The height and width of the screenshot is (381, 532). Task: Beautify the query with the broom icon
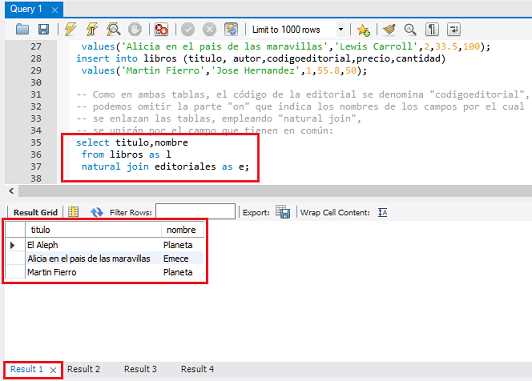(389, 30)
